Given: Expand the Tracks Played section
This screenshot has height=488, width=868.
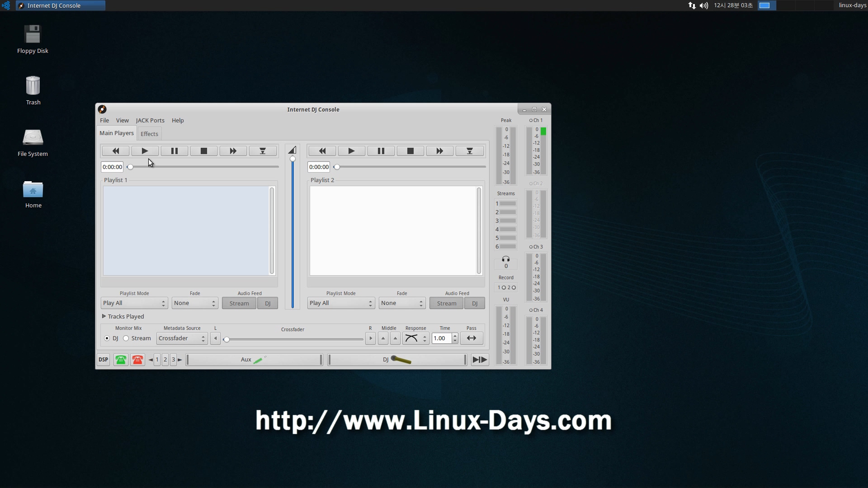Looking at the screenshot, I should 123,317.
